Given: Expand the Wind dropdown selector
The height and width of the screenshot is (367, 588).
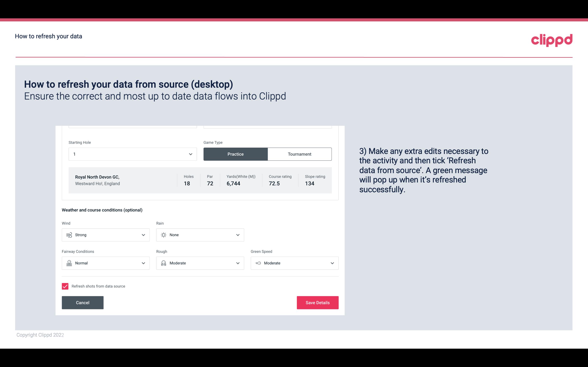Looking at the screenshot, I should pos(143,235).
